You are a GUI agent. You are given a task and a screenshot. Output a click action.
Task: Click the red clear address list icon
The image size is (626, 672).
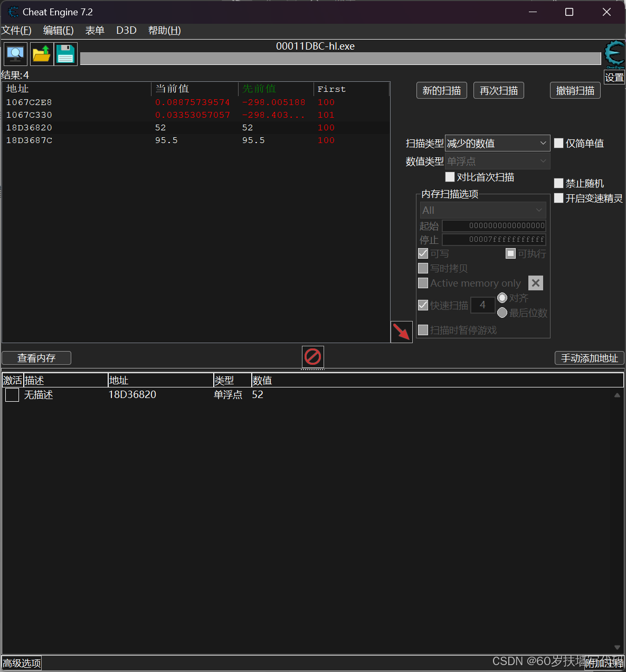pyautogui.click(x=313, y=357)
